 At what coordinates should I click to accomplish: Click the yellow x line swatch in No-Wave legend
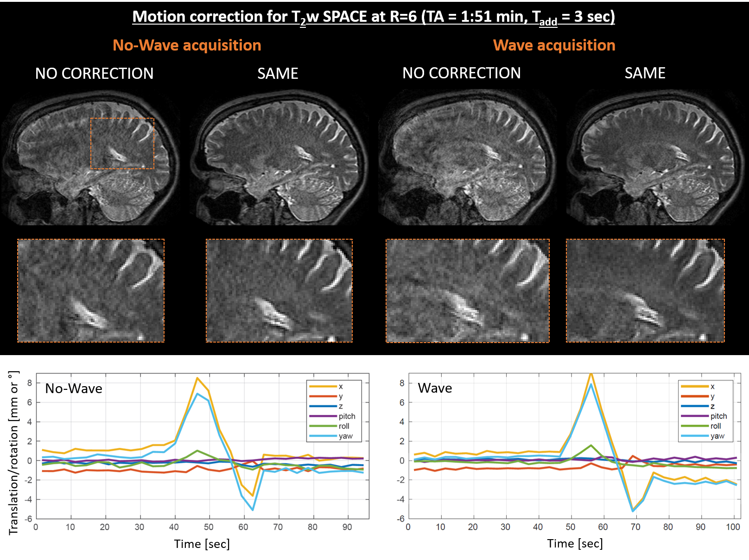pyautogui.click(x=323, y=387)
